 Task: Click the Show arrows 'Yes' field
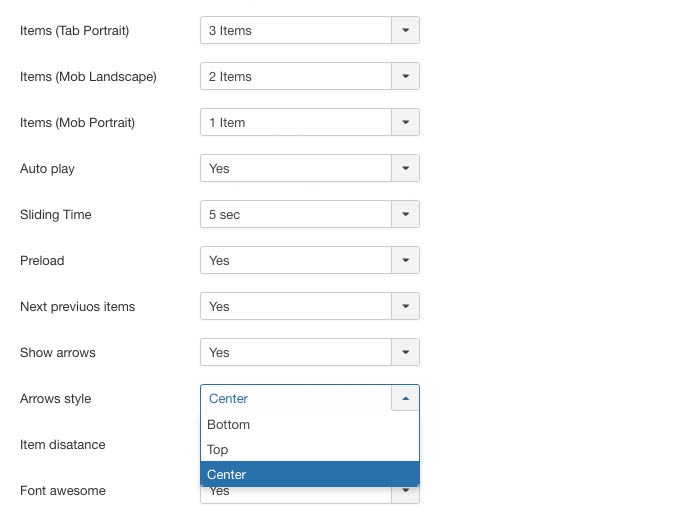296,353
